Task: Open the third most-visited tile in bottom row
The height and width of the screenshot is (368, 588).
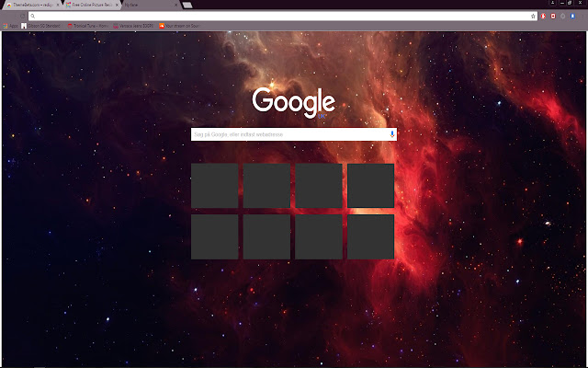Action: (x=319, y=236)
